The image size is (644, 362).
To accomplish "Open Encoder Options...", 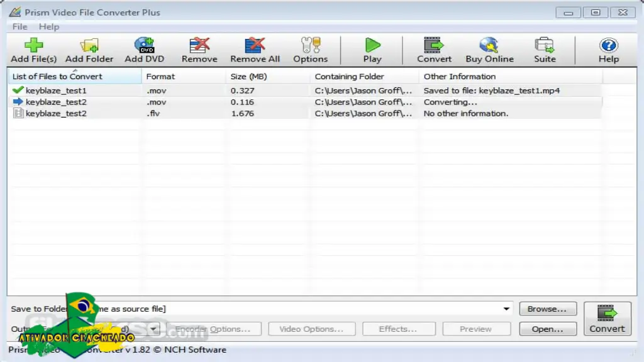I will (x=213, y=329).
